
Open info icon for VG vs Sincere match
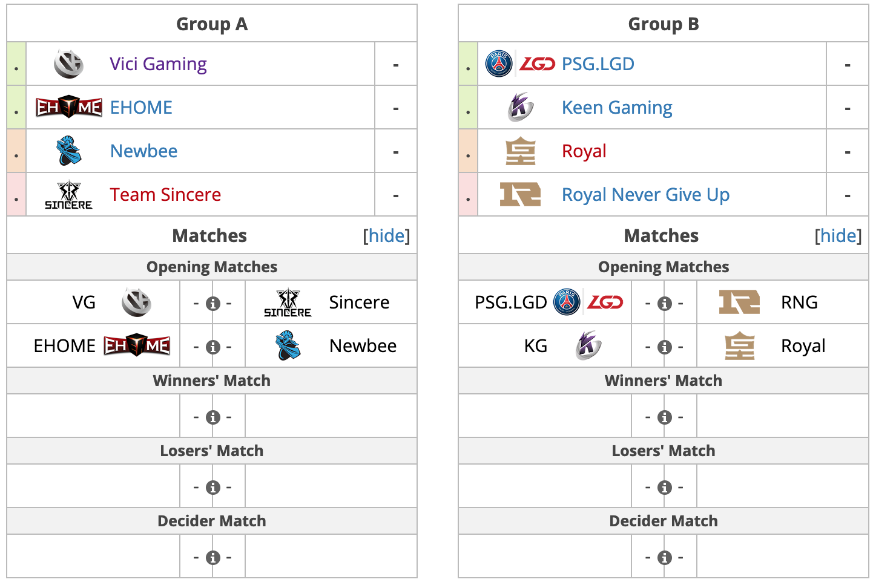(x=212, y=304)
